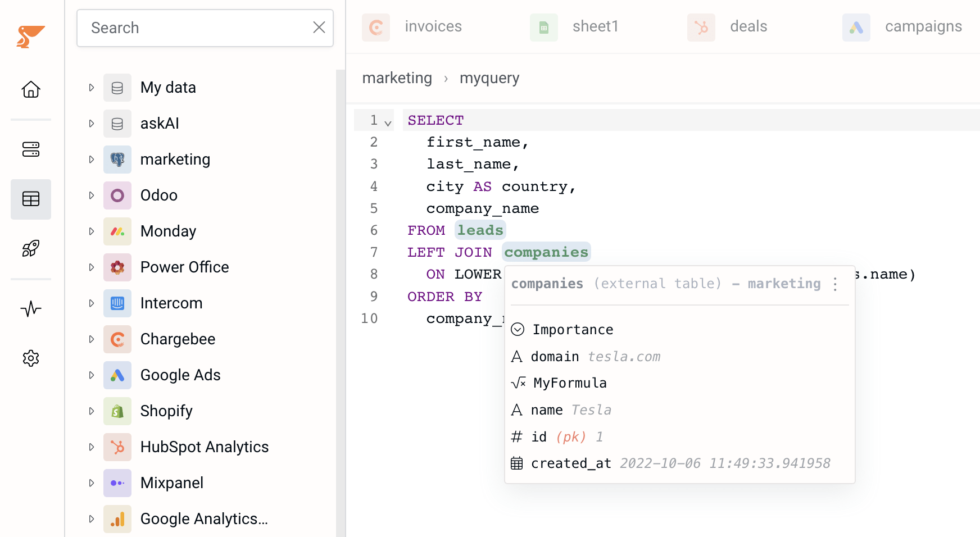Open marketing from the breadcrumb

point(397,78)
